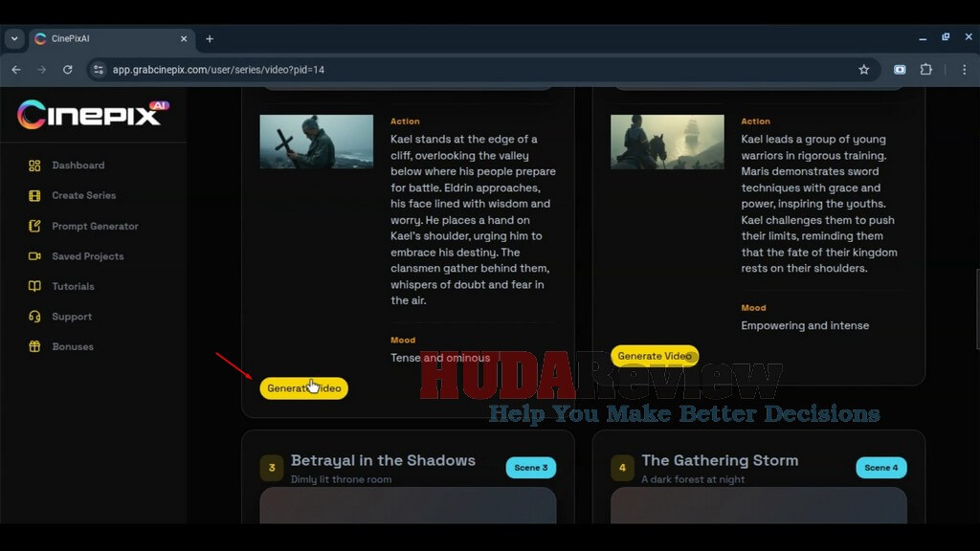The height and width of the screenshot is (551, 980).
Task: Click the Bonuses gift icon
Action: coord(34,346)
